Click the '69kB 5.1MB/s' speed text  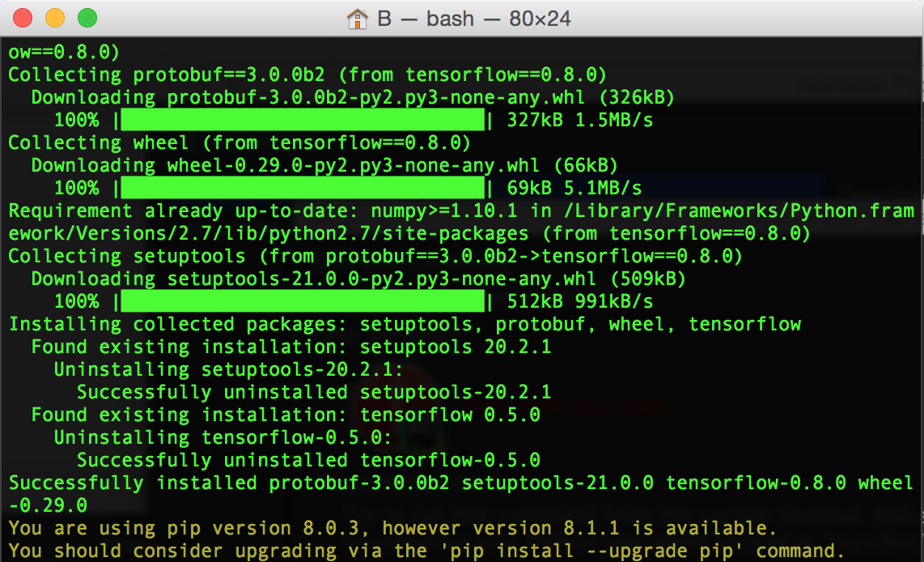574,188
